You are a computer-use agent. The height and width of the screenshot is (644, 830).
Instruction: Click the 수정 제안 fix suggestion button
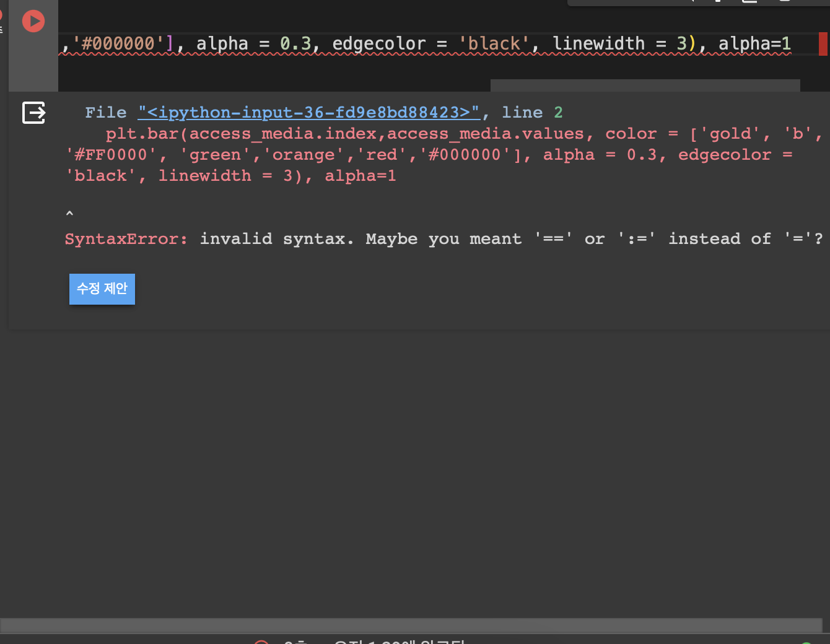[x=102, y=289]
